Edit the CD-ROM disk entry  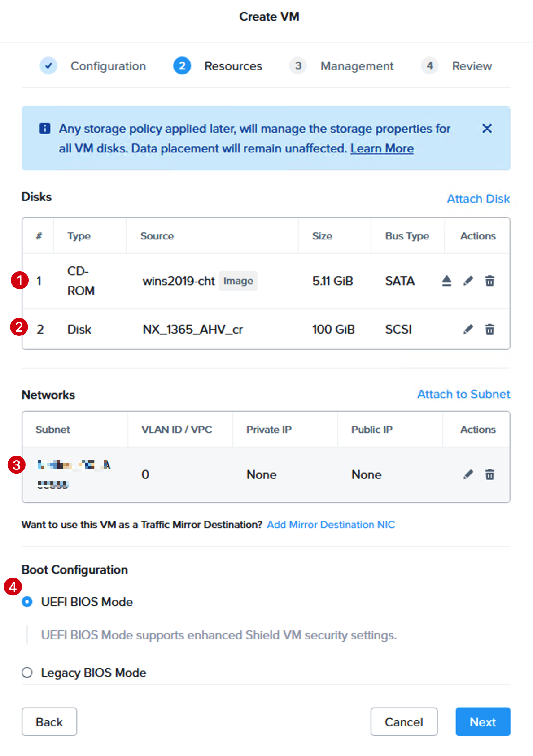pyautogui.click(x=468, y=281)
